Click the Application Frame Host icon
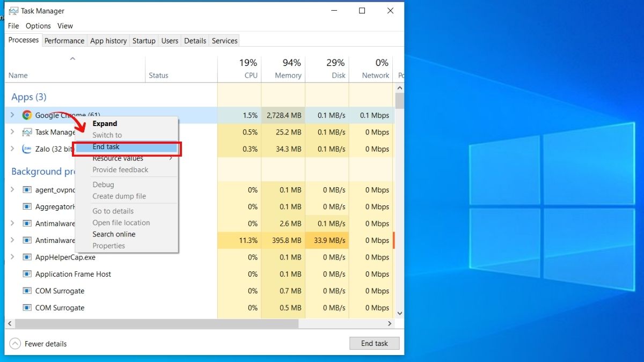 coord(27,274)
